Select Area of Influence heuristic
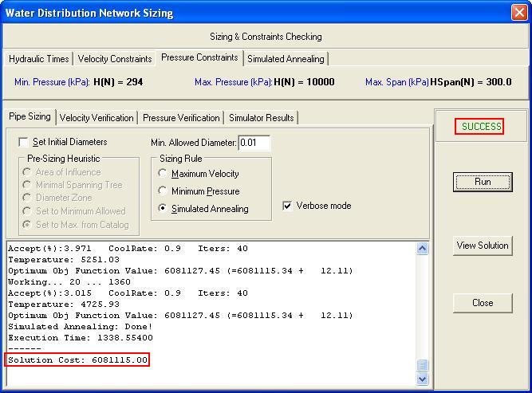This screenshot has width=532, height=393. click(27, 172)
